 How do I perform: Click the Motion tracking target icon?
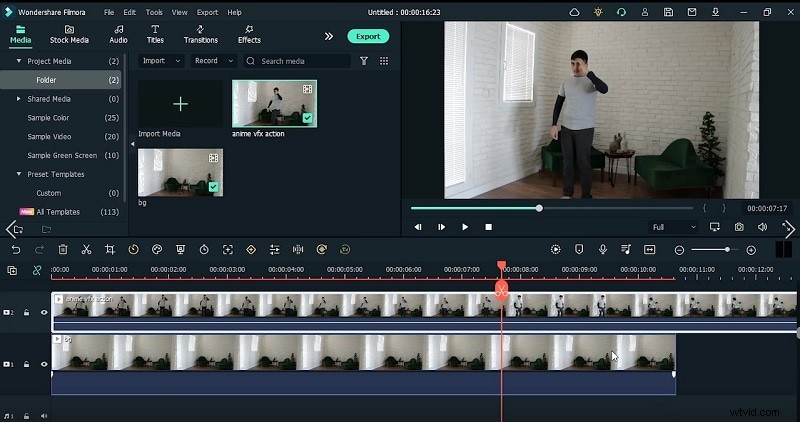[x=228, y=250]
